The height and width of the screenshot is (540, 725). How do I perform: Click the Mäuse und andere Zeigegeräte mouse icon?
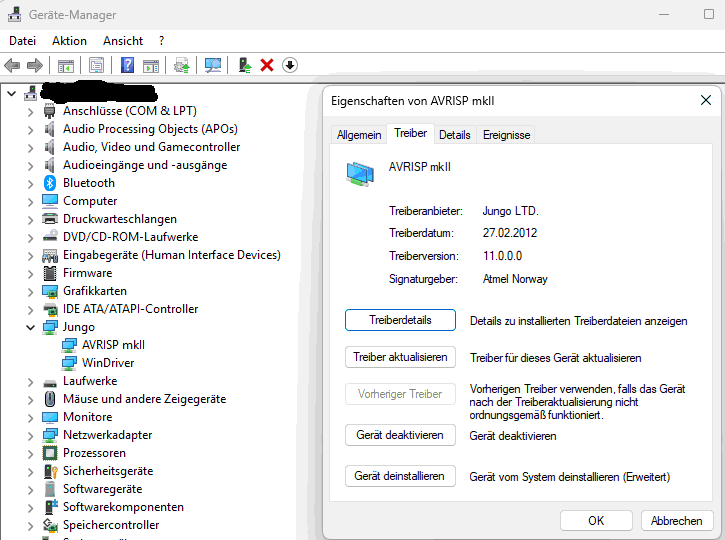(x=50, y=399)
